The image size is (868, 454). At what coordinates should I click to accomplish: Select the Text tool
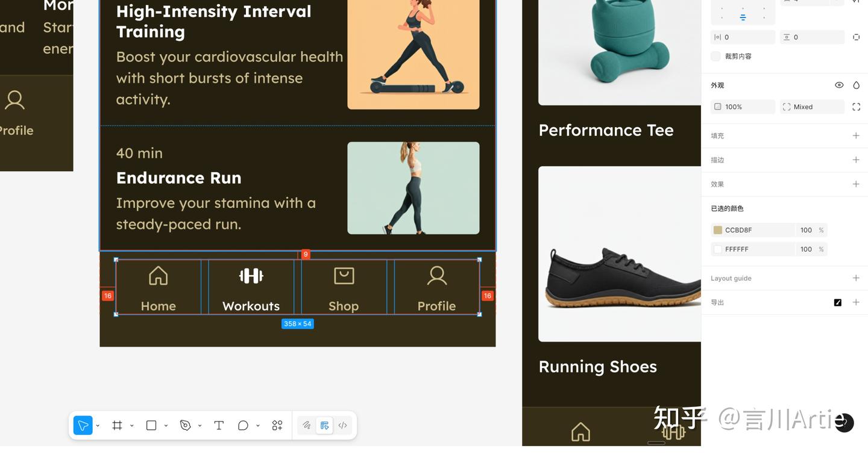click(219, 426)
